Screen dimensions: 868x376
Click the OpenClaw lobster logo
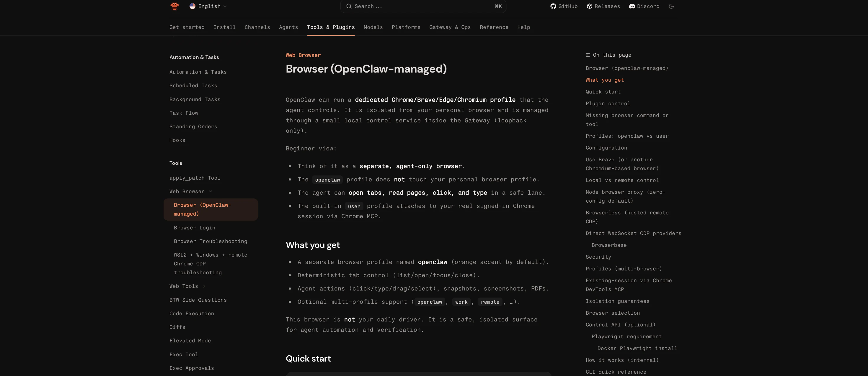click(174, 6)
